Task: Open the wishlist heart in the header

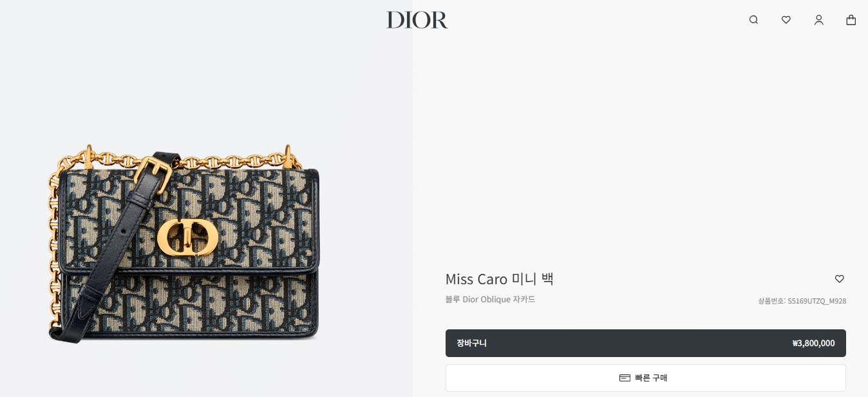Action: point(786,20)
